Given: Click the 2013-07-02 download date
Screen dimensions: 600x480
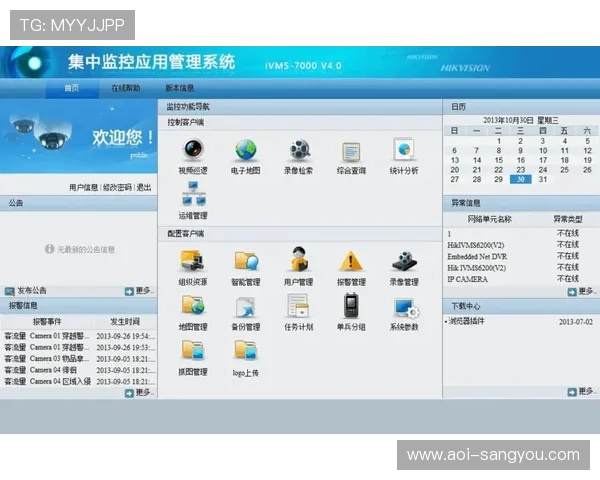Looking at the screenshot, I should click(x=576, y=322).
